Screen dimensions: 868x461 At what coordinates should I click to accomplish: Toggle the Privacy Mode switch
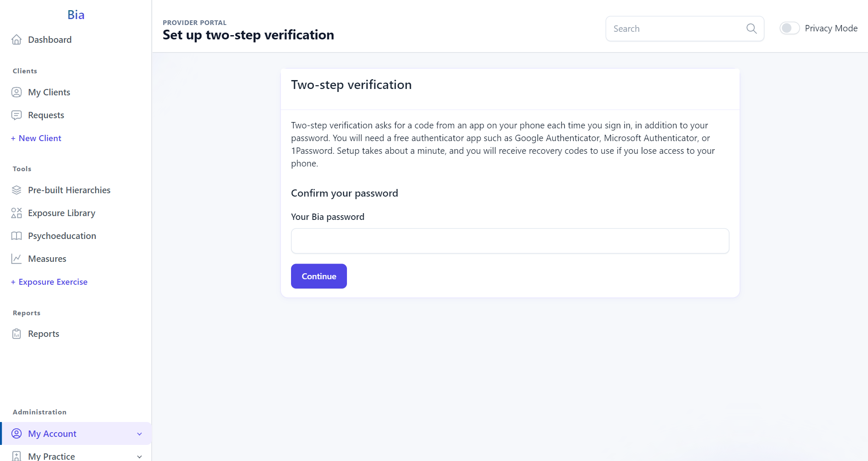(790, 28)
